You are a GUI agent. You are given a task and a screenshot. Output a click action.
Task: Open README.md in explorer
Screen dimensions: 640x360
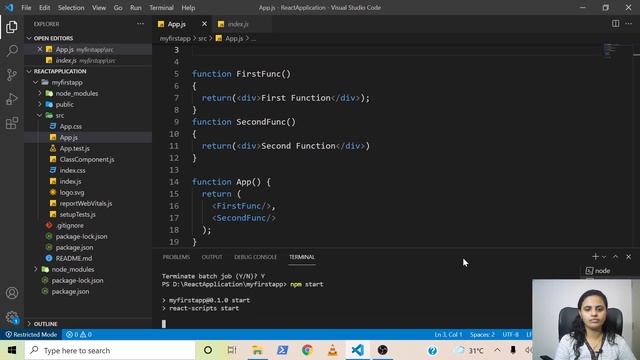pyautogui.click(x=74, y=258)
